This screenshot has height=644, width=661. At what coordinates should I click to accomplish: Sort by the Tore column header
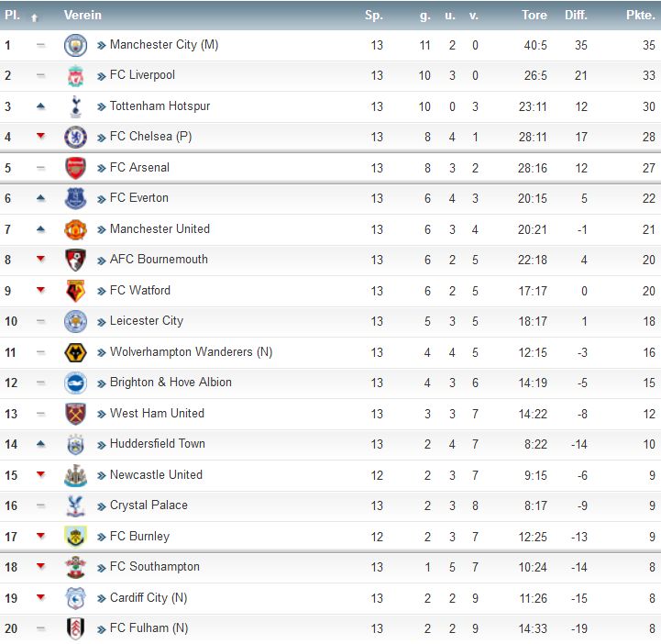pos(534,16)
